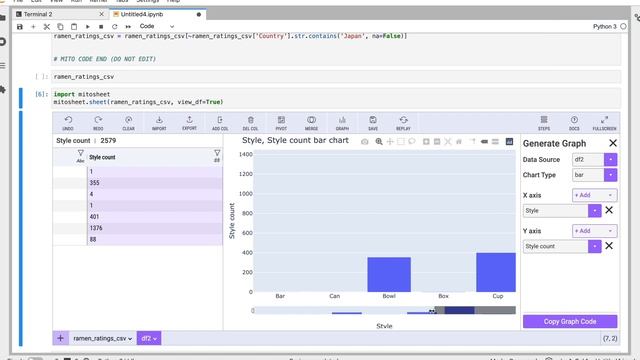Open the Code cell type dropdown
The height and width of the screenshot is (360, 640).
click(157, 27)
